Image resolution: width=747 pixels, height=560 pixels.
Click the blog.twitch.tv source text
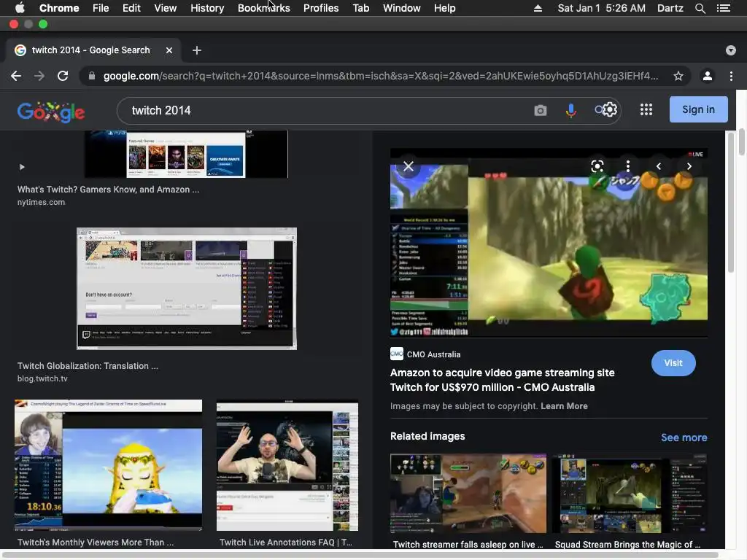click(42, 378)
